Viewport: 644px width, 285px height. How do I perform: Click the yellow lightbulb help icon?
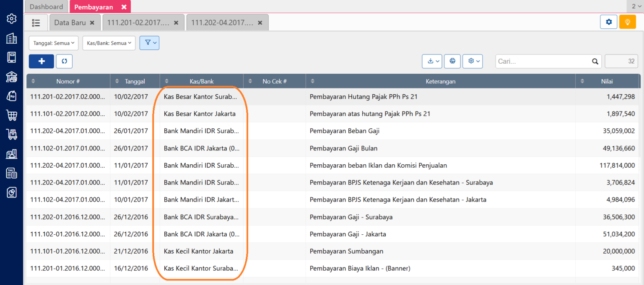[x=627, y=21]
